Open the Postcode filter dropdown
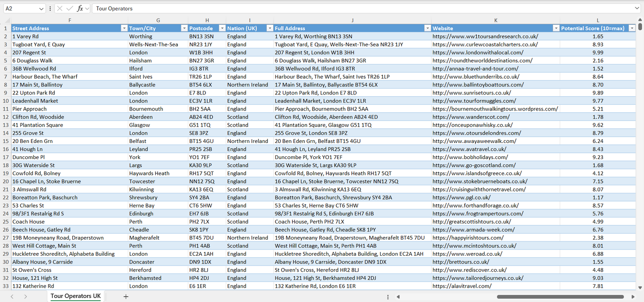 [222, 28]
